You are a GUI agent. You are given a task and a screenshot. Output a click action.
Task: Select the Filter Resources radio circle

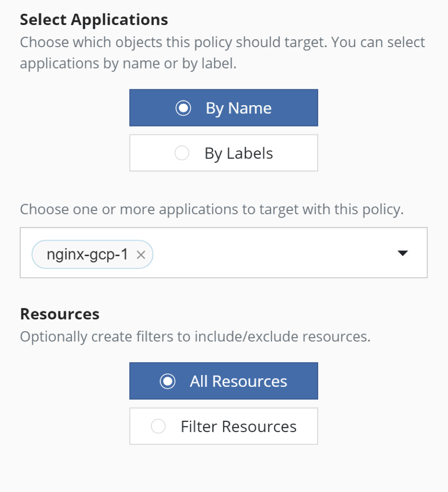coord(158,426)
